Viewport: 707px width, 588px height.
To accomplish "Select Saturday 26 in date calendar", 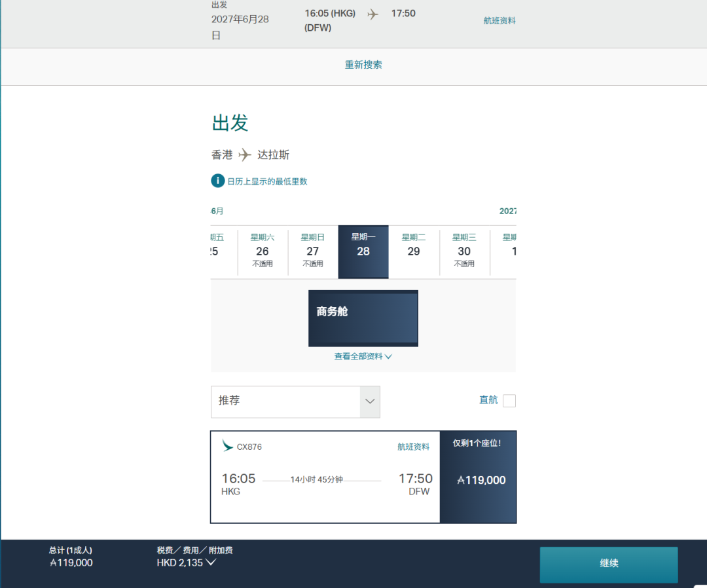I will pos(263,251).
